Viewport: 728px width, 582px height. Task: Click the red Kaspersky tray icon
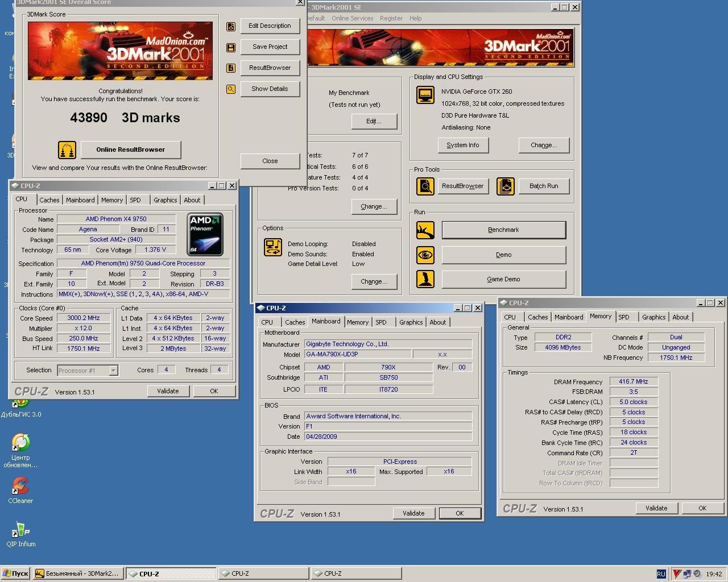pyautogui.click(x=677, y=574)
